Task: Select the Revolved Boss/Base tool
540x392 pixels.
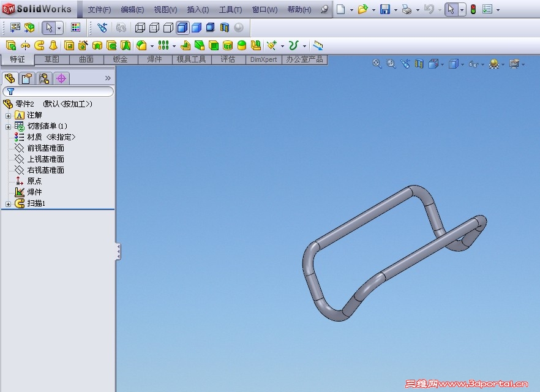Action: [25, 45]
